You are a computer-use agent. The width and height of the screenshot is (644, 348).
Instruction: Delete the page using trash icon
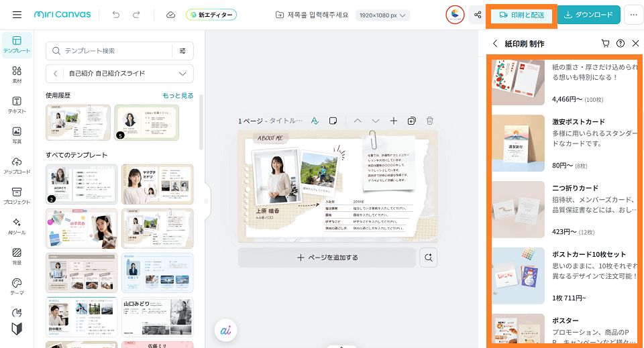tap(430, 121)
